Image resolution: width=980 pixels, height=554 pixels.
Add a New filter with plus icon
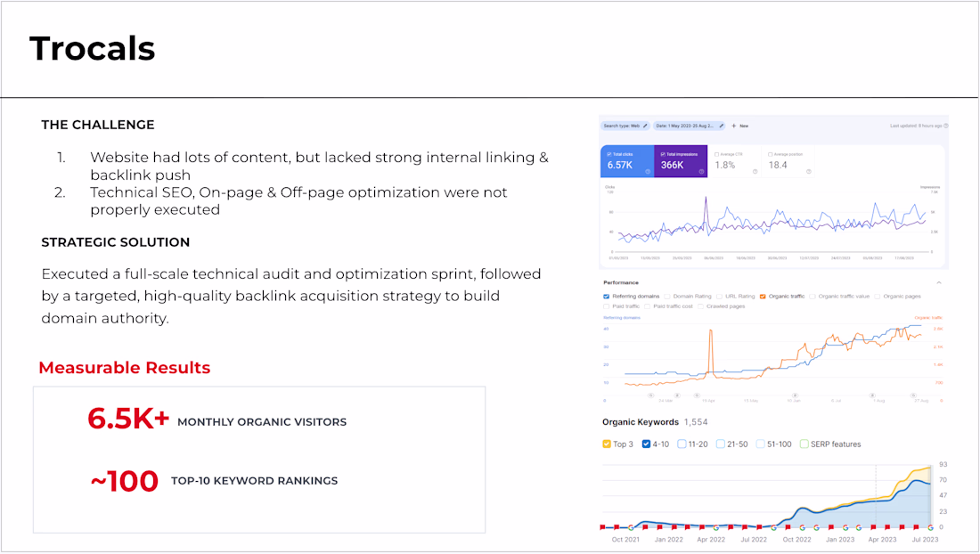tap(740, 126)
